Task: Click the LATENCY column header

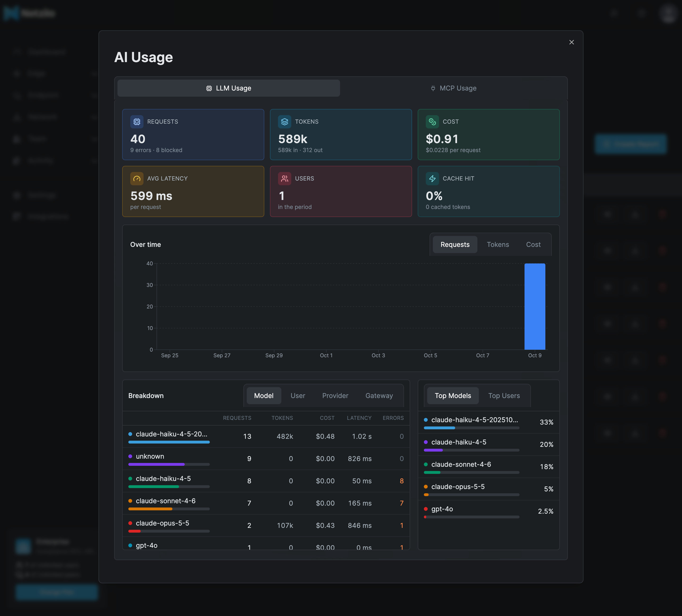Action: pyautogui.click(x=359, y=418)
